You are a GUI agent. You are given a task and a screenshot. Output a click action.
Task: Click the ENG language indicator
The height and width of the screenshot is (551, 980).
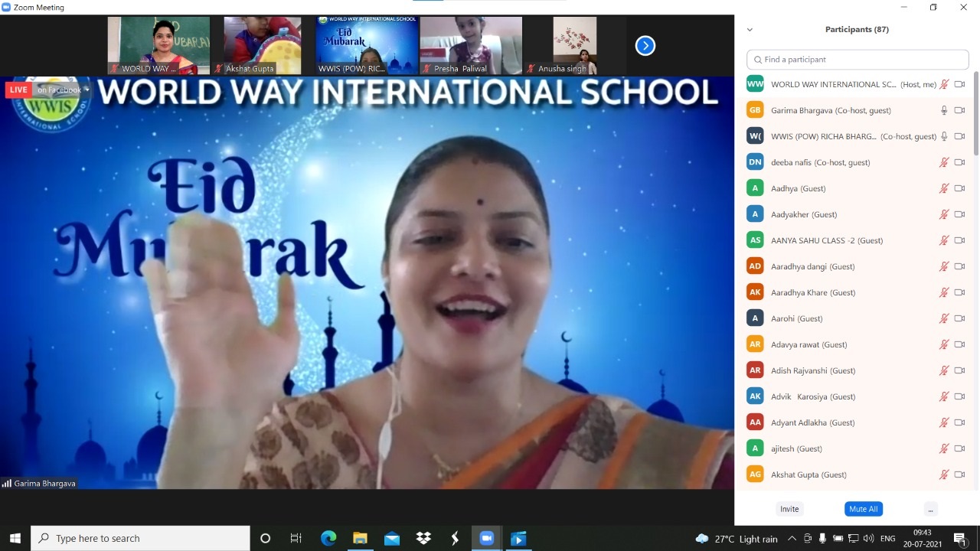point(888,539)
